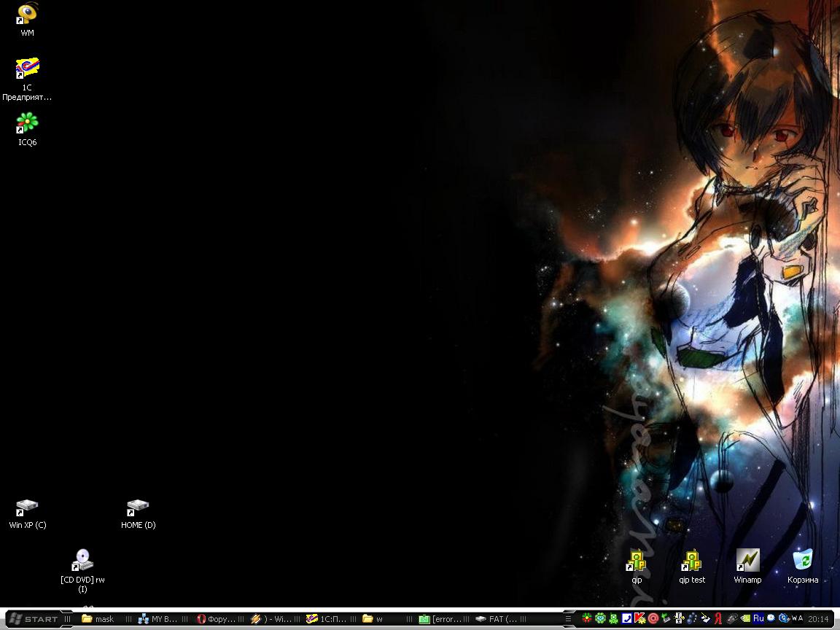The width and height of the screenshot is (840, 630).
Task: Open the Корзина recycle bin
Action: pos(803,561)
